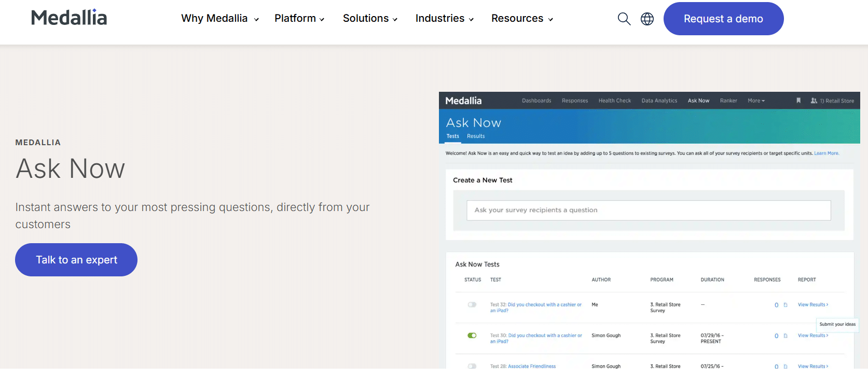The height and width of the screenshot is (392, 868).
Task: Turn off the green Test 30 switch
Action: click(472, 335)
